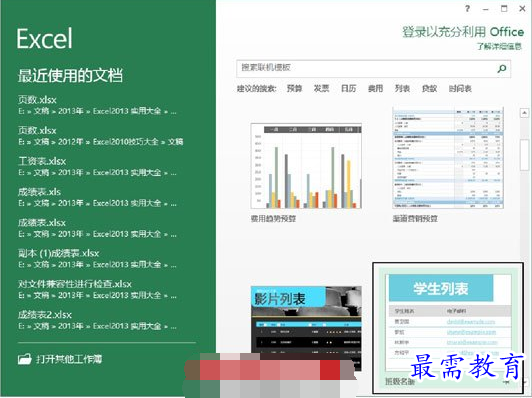Select suggested search 费用

pyautogui.click(x=375, y=89)
